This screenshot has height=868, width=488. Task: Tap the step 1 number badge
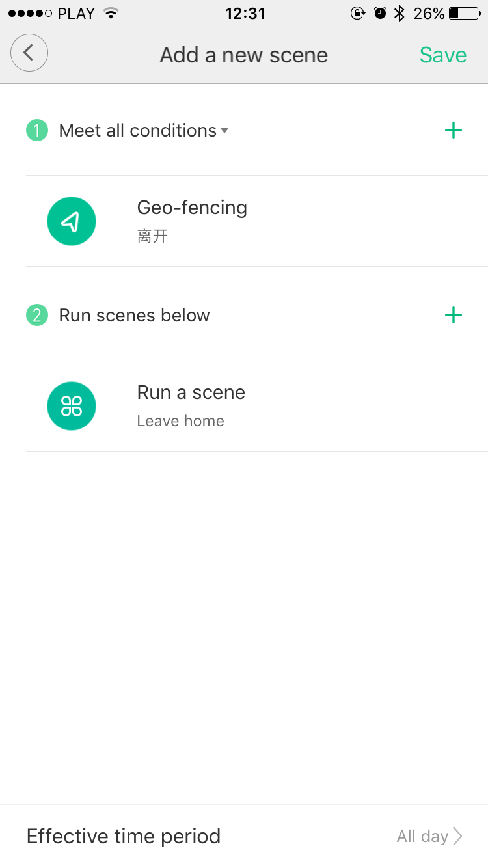(37, 131)
